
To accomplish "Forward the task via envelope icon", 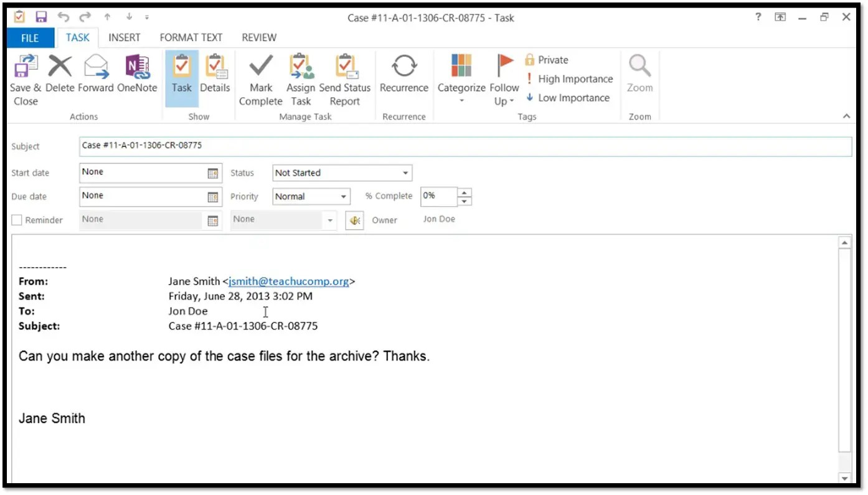I will click(96, 66).
